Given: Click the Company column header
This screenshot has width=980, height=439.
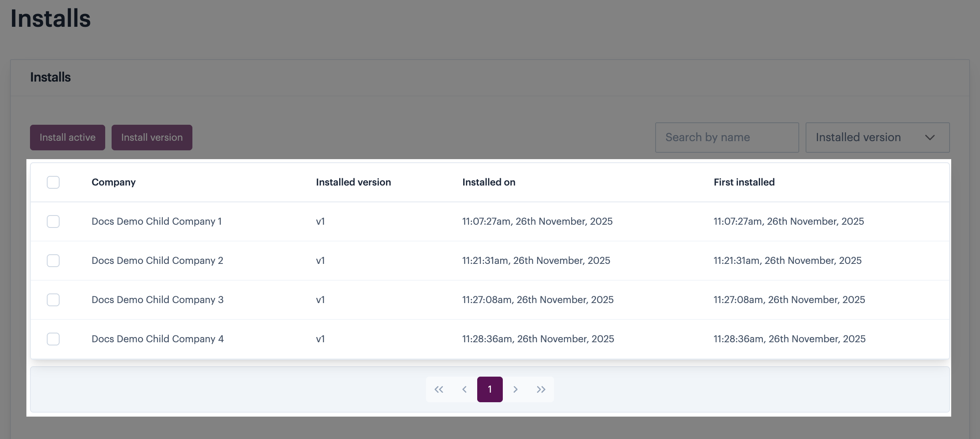Looking at the screenshot, I should point(114,182).
